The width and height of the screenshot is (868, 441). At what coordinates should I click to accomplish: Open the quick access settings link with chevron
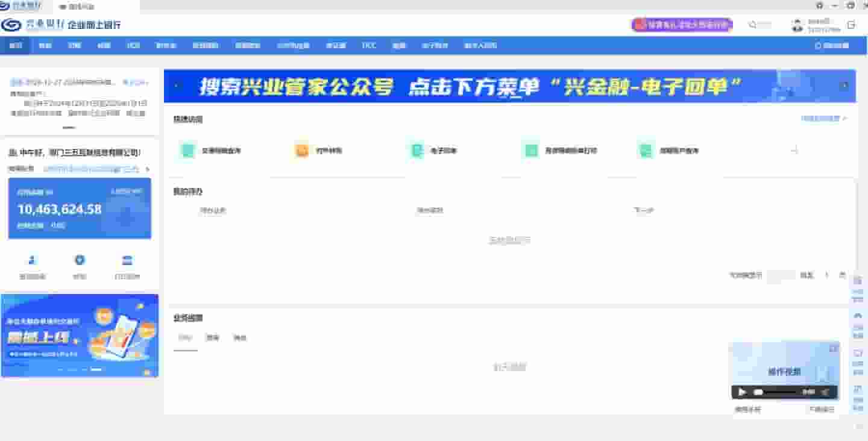823,119
